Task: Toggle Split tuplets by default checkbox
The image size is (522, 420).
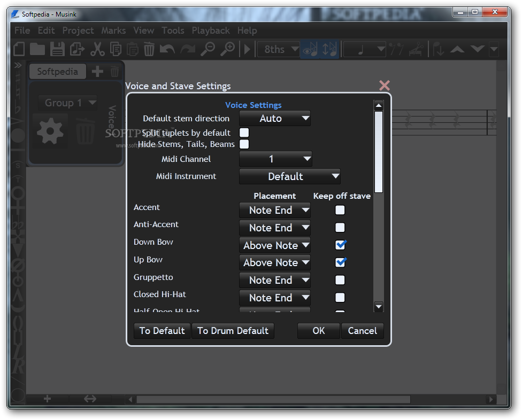Action: pyautogui.click(x=244, y=133)
